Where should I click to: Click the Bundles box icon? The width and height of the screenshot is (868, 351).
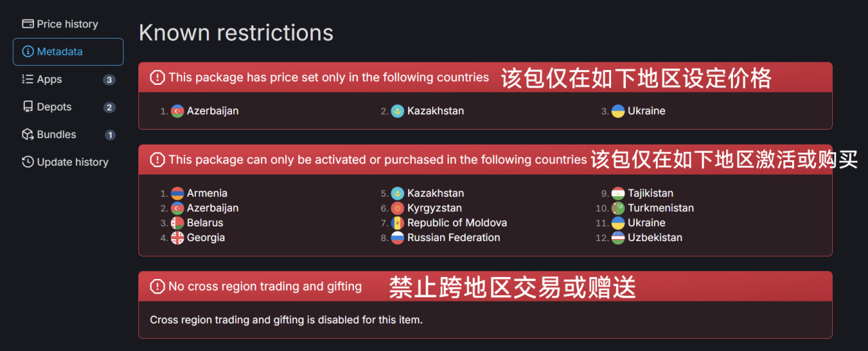coord(28,134)
